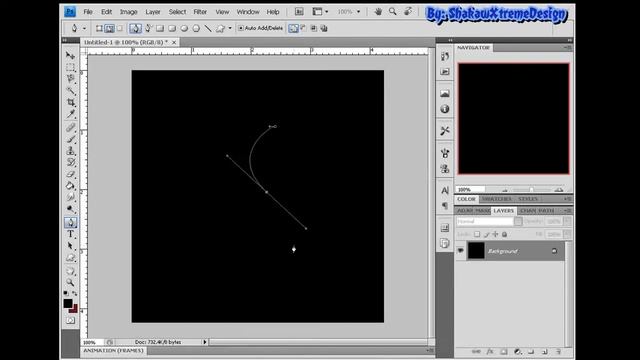The image size is (640, 360).
Task: Switch to the Styles tab
Action: 528,199
